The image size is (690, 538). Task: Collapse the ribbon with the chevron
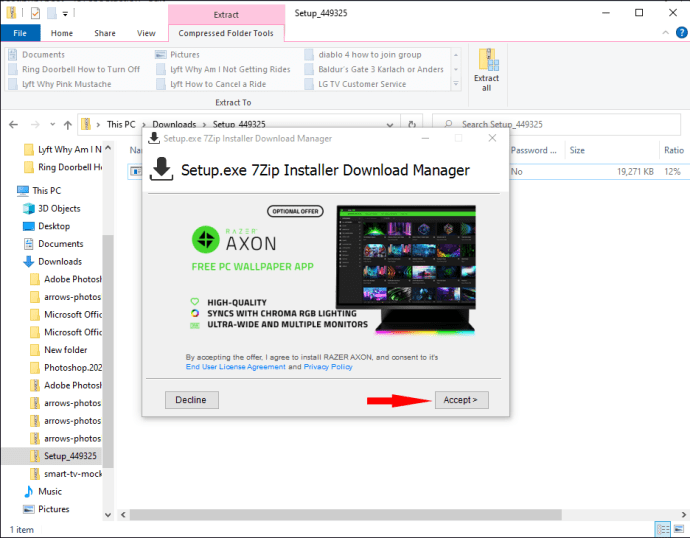(666, 33)
